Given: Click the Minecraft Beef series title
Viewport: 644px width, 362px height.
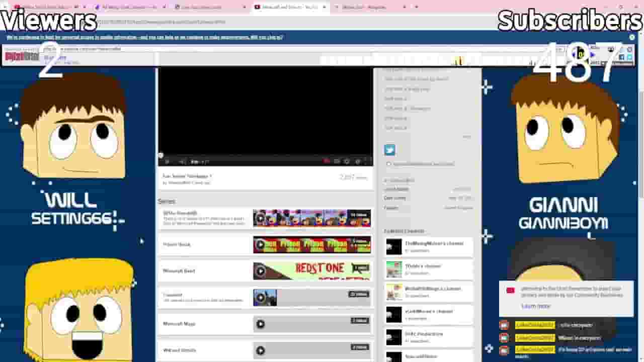Looking at the screenshot, I should tap(179, 271).
